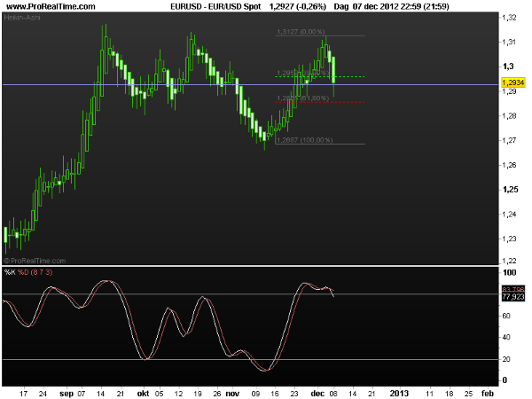Click the dec month label on time axis
This screenshot has height=399, width=532.
318,394
